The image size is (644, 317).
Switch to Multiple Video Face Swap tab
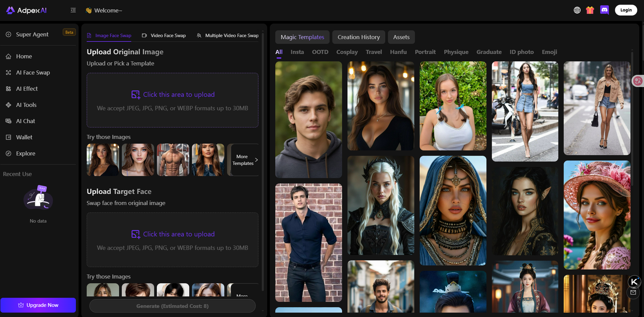(227, 35)
